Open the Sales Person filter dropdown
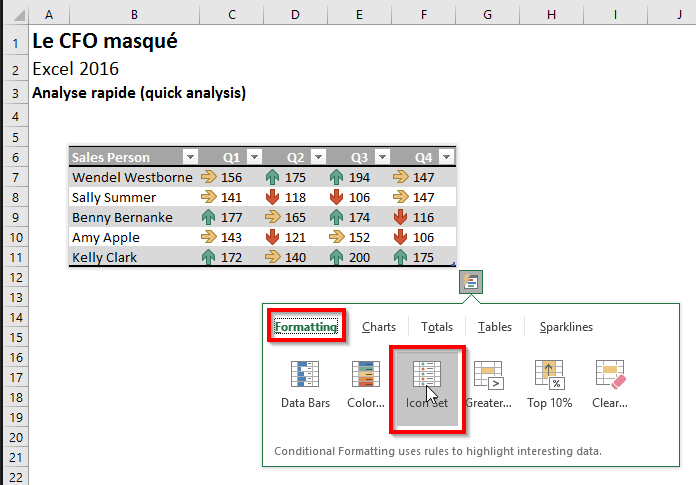The width and height of the screenshot is (696, 485). click(x=190, y=157)
